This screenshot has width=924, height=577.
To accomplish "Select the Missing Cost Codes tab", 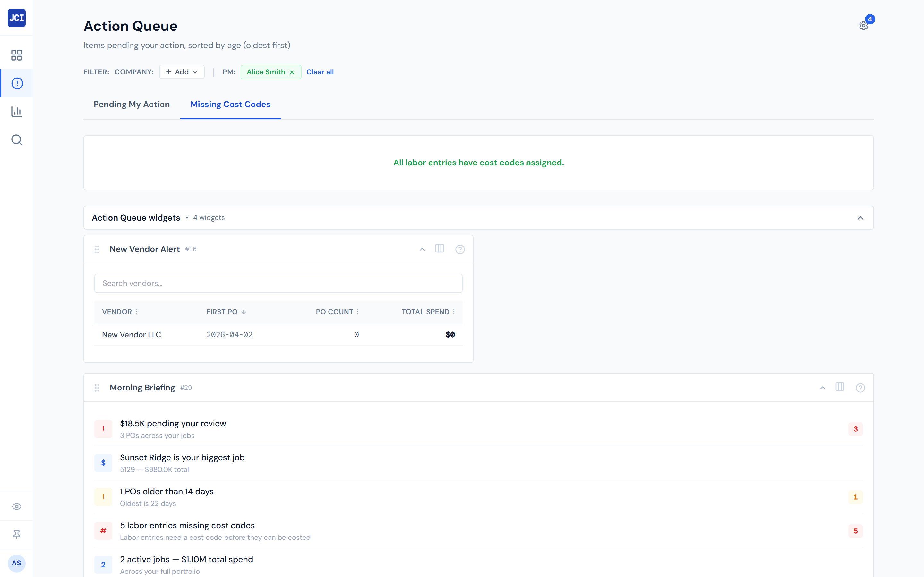I will (230, 104).
